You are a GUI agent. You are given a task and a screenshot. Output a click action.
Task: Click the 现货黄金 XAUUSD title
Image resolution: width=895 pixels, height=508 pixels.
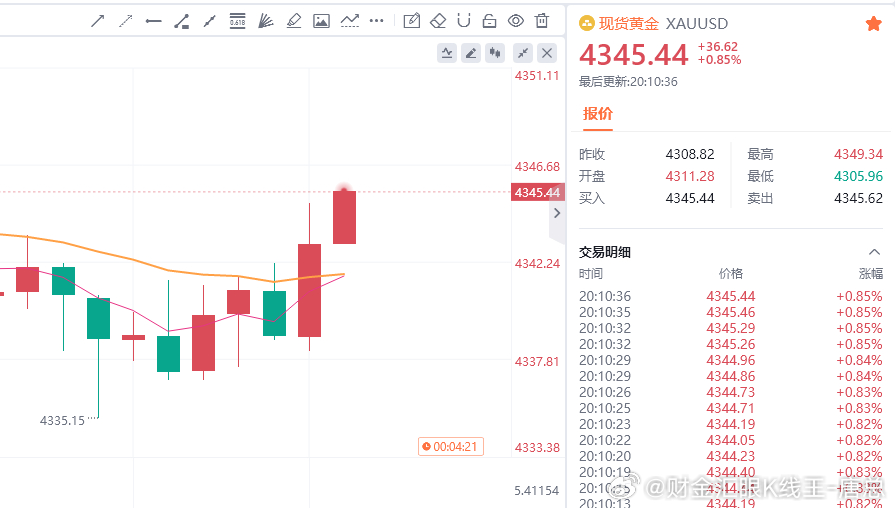[663, 23]
